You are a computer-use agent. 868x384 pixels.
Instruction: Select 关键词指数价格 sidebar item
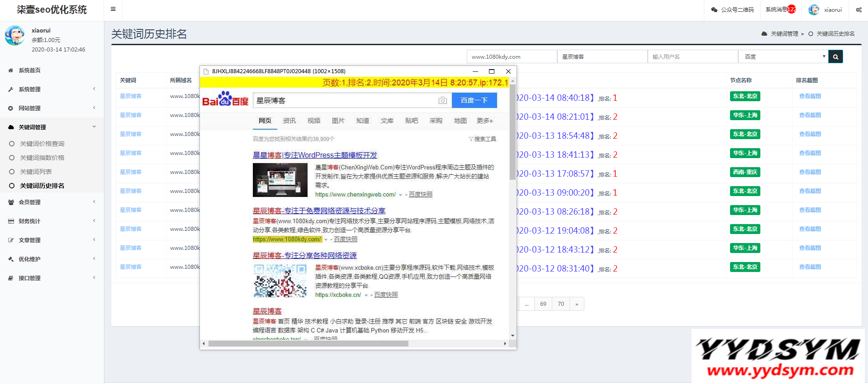(x=42, y=158)
